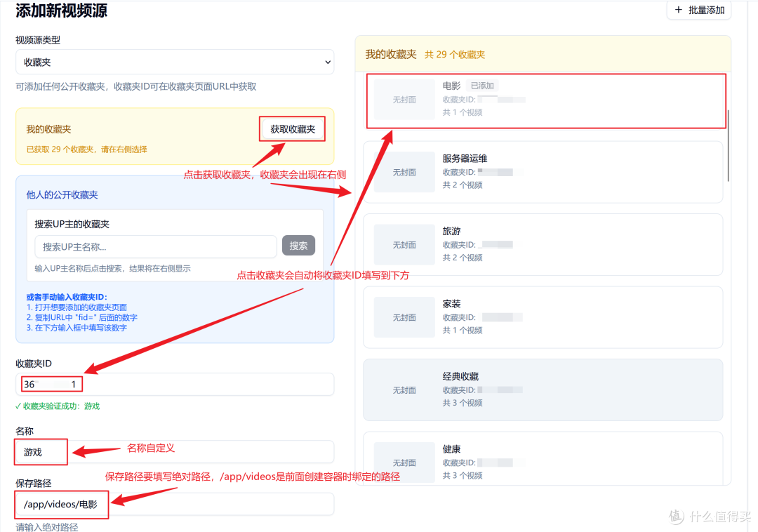Select the 服务器运维 favorites folder card
758x532 pixels.
pos(543,172)
